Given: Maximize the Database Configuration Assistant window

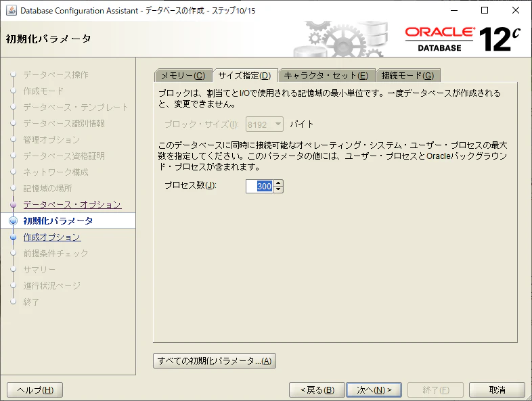Looking at the screenshot, I should [485, 11].
